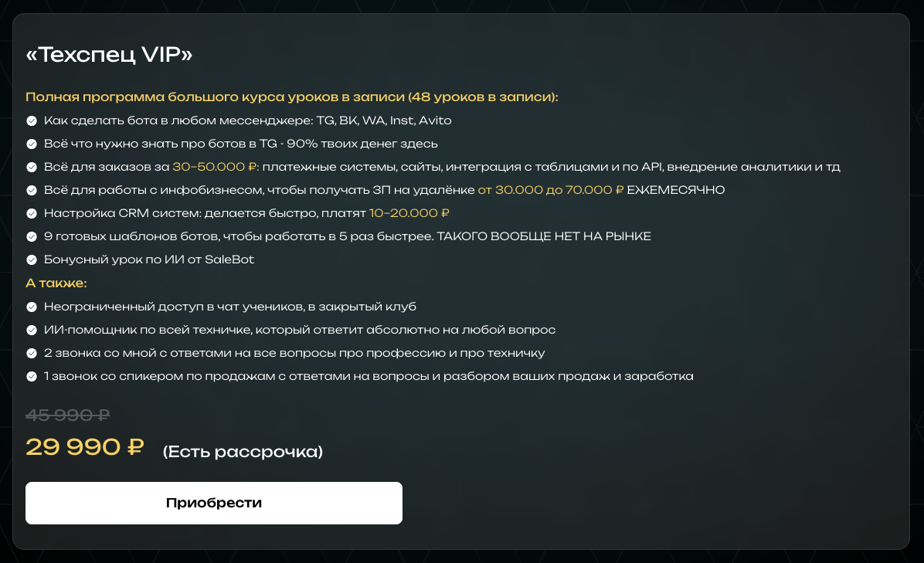Click the crossed-out 45 990 ₽ old price

(67, 415)
